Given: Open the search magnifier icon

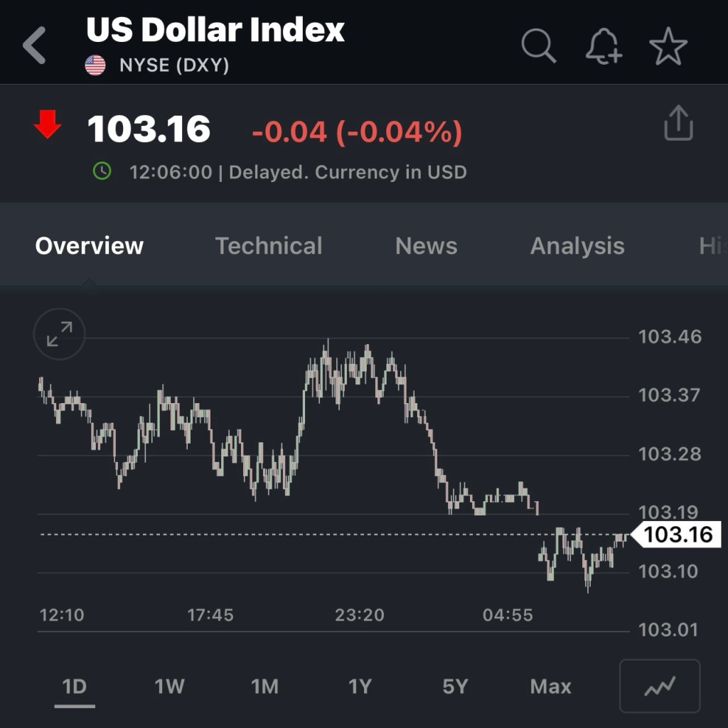Looking at the screenshot, I should (x=538, y=46).
